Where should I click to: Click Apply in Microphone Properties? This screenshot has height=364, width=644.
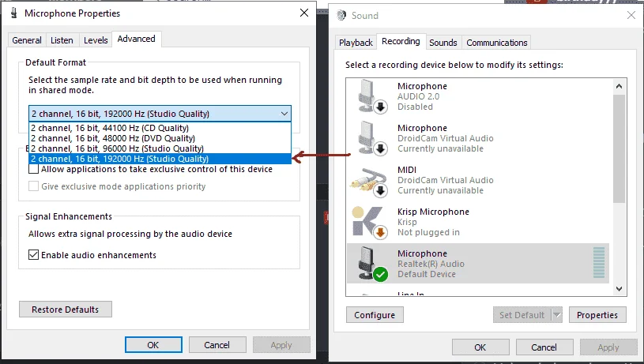point(281,345)
